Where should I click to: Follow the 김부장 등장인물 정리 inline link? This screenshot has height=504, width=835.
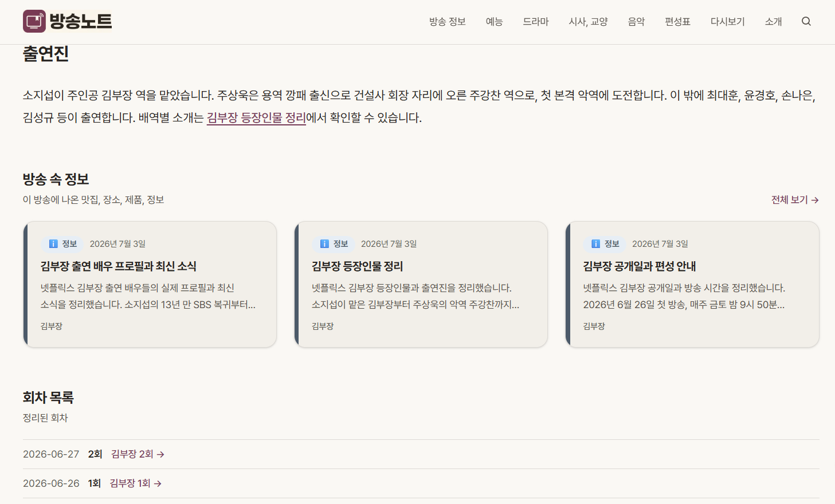pos(256,118)
